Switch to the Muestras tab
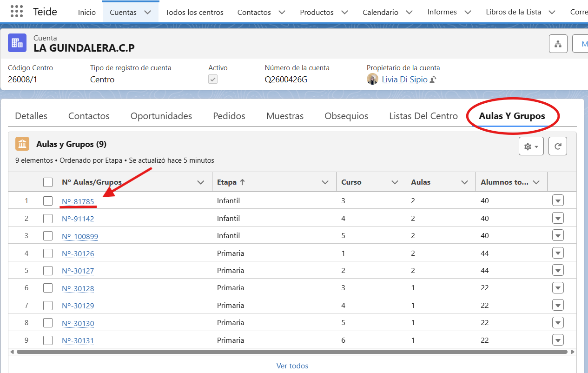The image size is (588, 373). [x=285, y=116]
